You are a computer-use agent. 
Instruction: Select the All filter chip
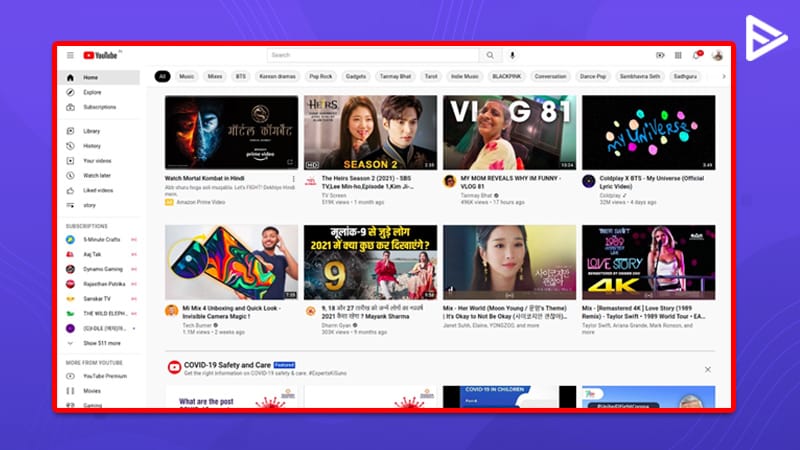(162, 77)
